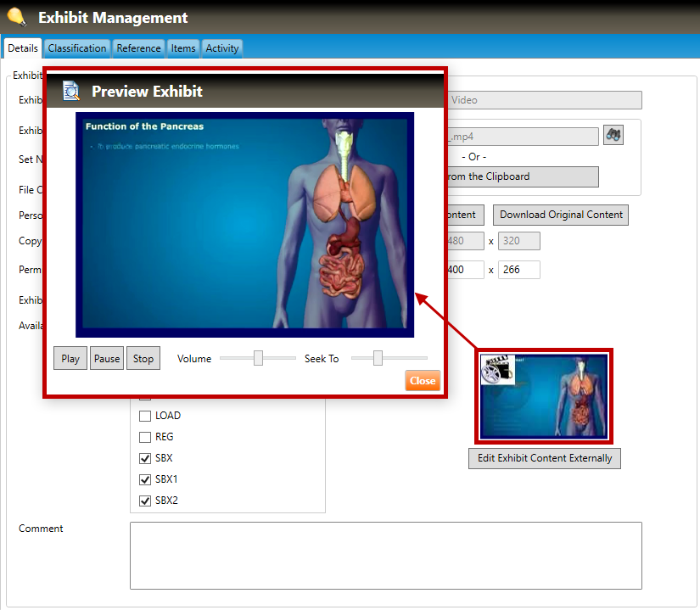Go to the Activity tab
Screen dimensions: 700x610
[222, 48]
